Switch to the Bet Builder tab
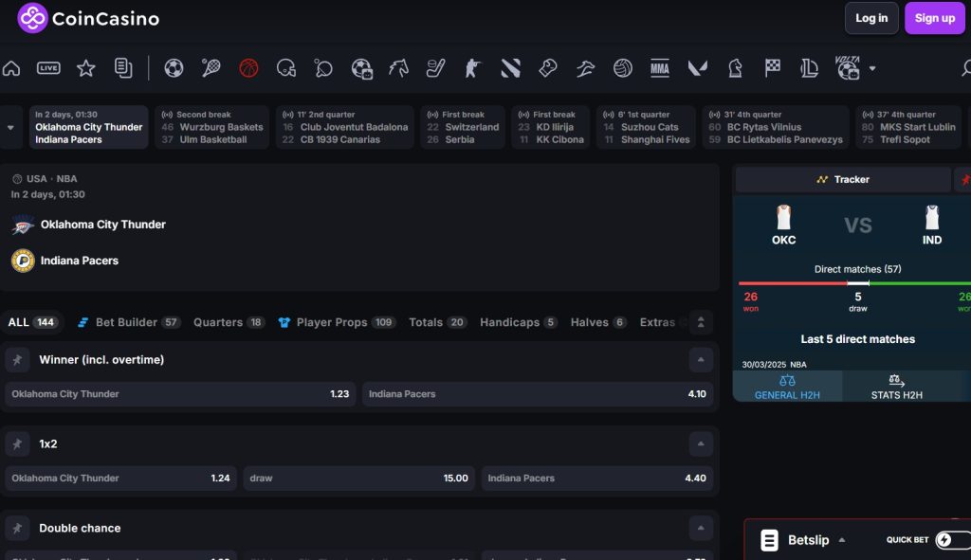 129,322
